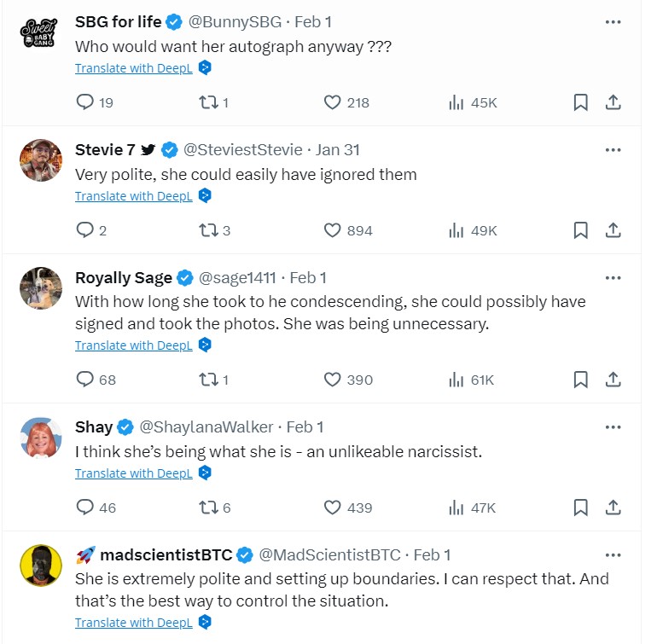Viewport: 657px width, 644px height.
Task: Open three-dot menu on Royally Sage's tweet
Action: 613,277
